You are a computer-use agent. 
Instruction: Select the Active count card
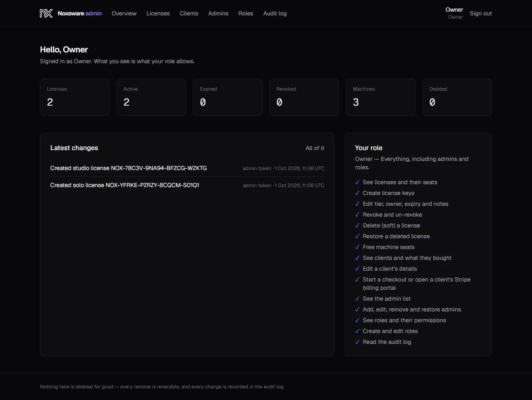click(x=151, y=97)
